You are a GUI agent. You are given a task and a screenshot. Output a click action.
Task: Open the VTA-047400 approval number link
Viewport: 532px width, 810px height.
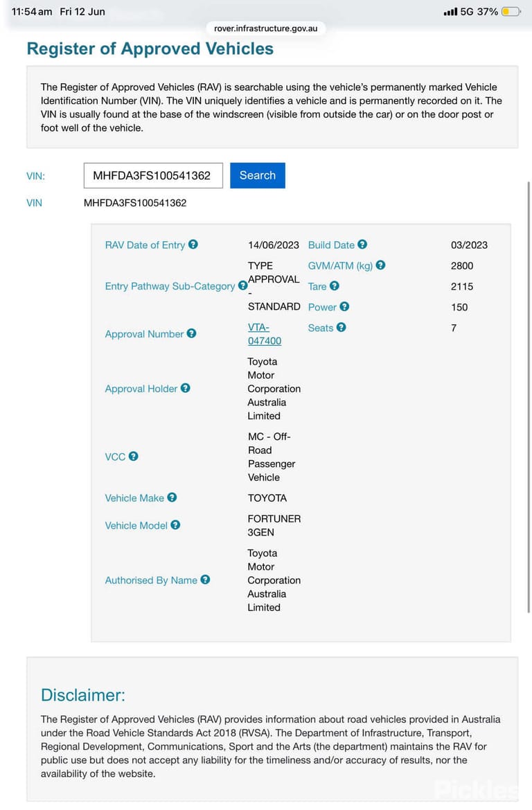(x=265, y=334)
